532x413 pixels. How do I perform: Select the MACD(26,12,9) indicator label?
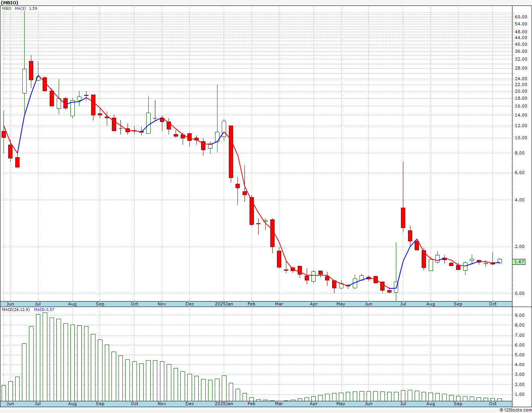click(15, 309)
